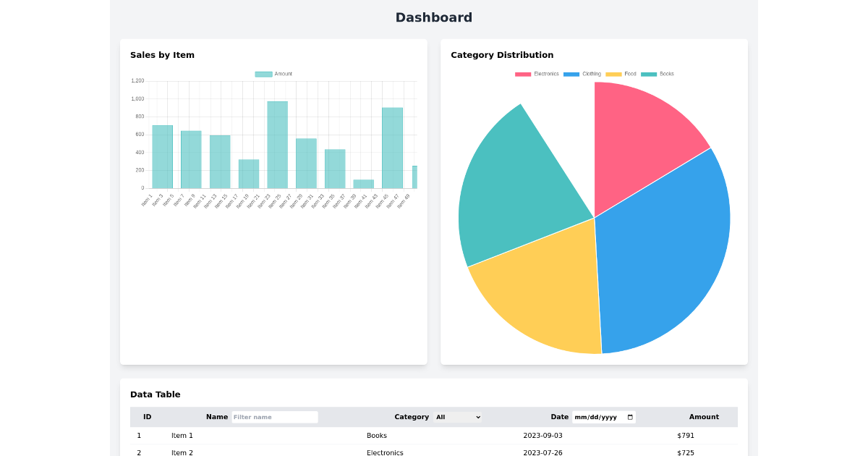Toggle Electronics legend item in pie chart
The image size is (868, 456).
tap(537, 74)
